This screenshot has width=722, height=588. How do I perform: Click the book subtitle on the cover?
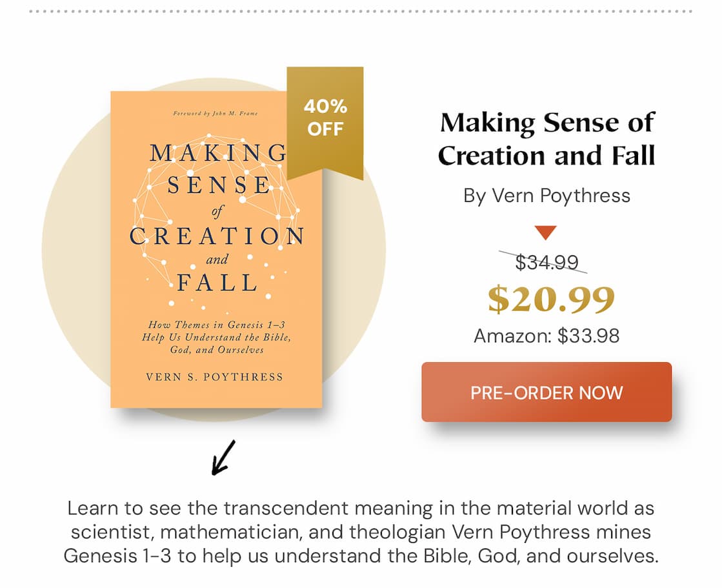pos(216,336)
